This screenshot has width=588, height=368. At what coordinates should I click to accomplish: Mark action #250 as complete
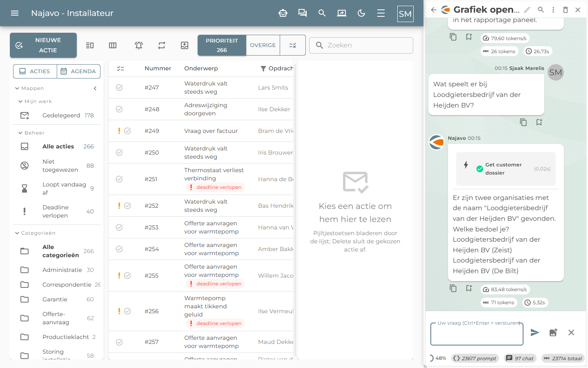(119, 153)
